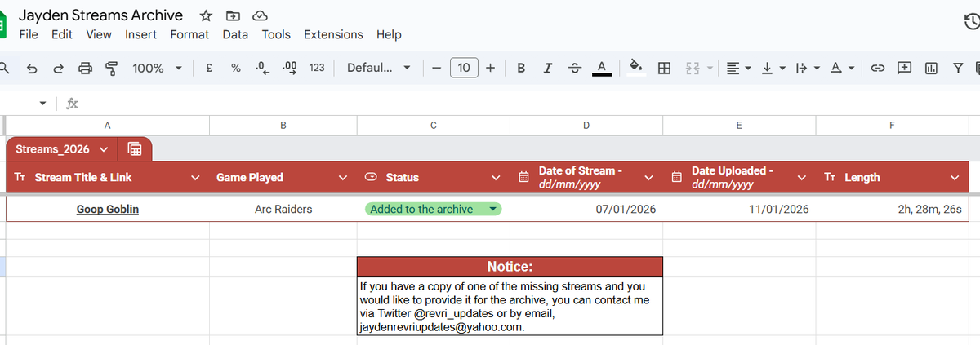980x345 pixels.
Task: Open the Data menu
Action: pos(235,34)
